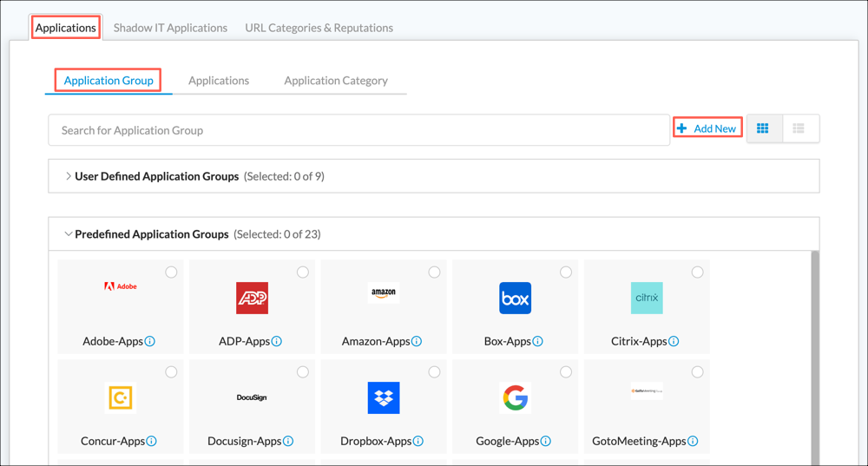Click the DocuSign logo icon
This screenshot has height=466, width=868.
pyautogui.click(x=252, y=397)
